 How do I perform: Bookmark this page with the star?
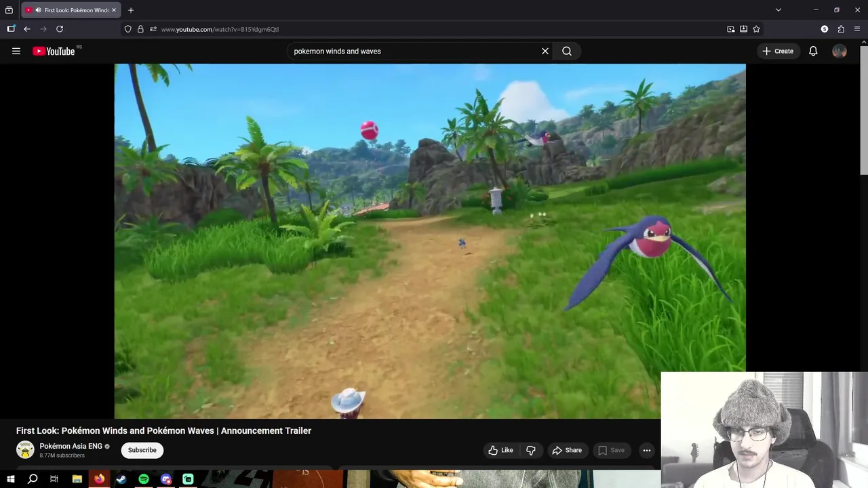756,29
